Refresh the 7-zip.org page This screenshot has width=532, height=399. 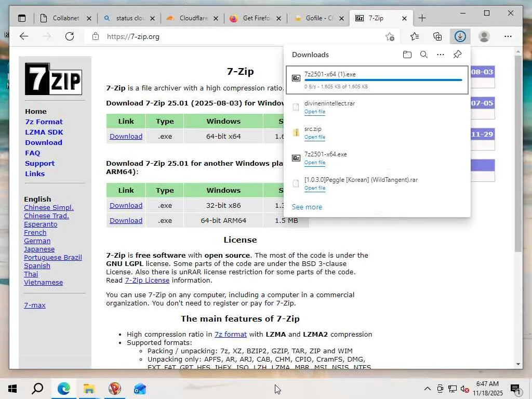coord(70,36)
